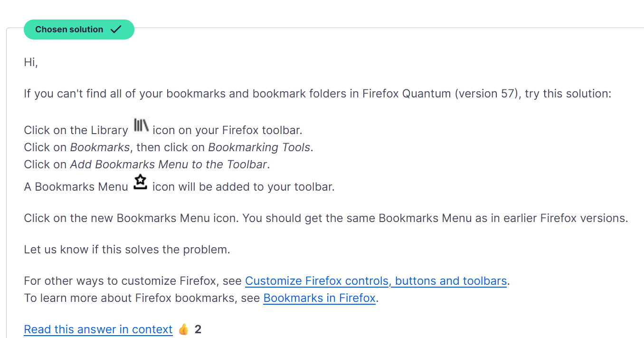This screenshot has width=644, height=338.
Task: Click the Library books icon image
Action: pyautogui.click(x=141, y=126)
